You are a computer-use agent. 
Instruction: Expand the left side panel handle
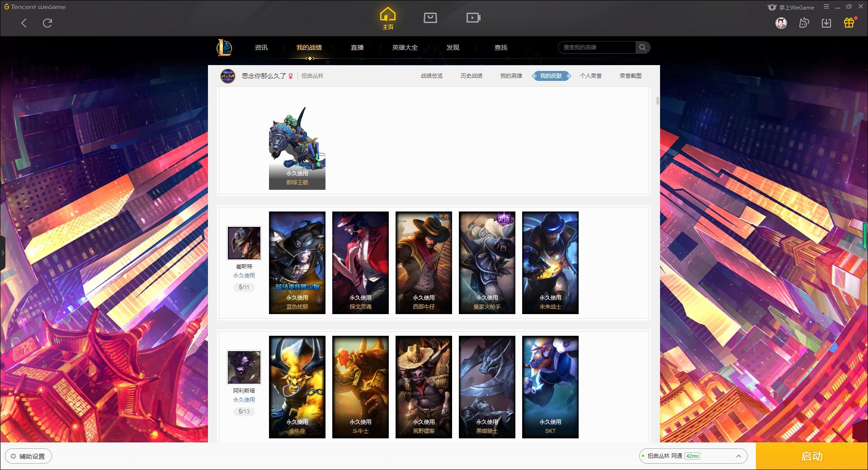point(3,253)
